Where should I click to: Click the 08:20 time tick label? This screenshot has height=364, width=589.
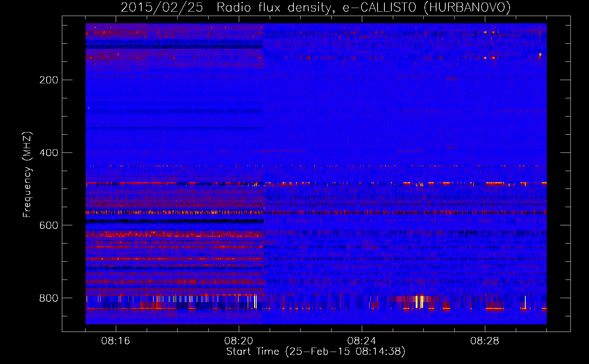239,341
